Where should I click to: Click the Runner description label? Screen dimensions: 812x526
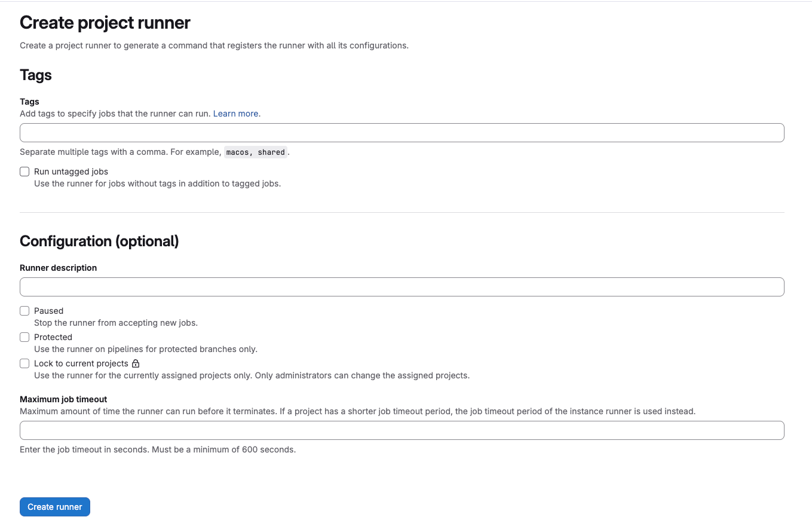pyautogui.click(x=59, y=268)
